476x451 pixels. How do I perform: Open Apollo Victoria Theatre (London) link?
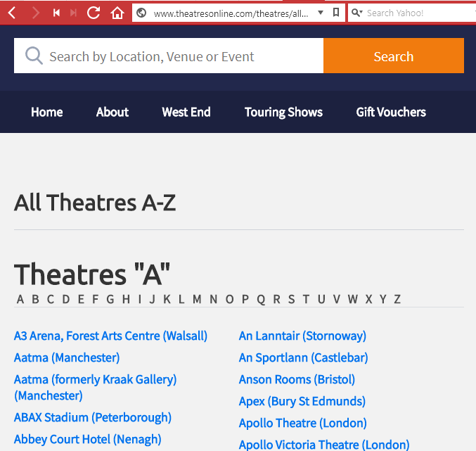pyautogui.click(x=324, y=445)
